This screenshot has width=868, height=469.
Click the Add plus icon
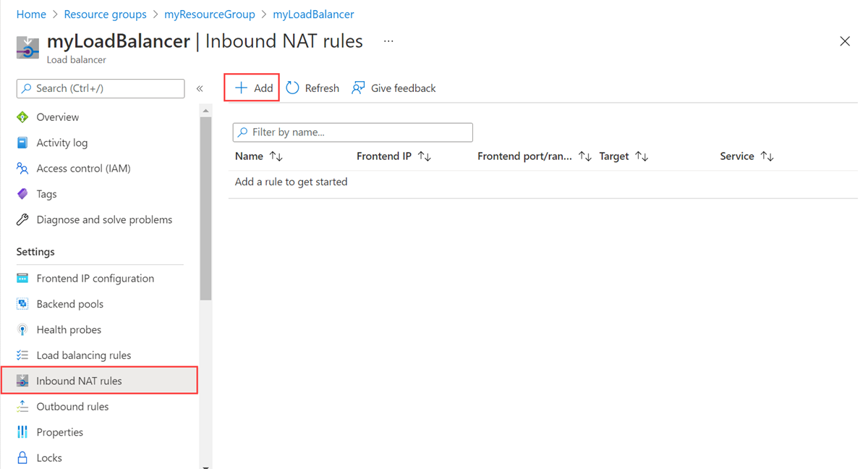coord(241,88)
